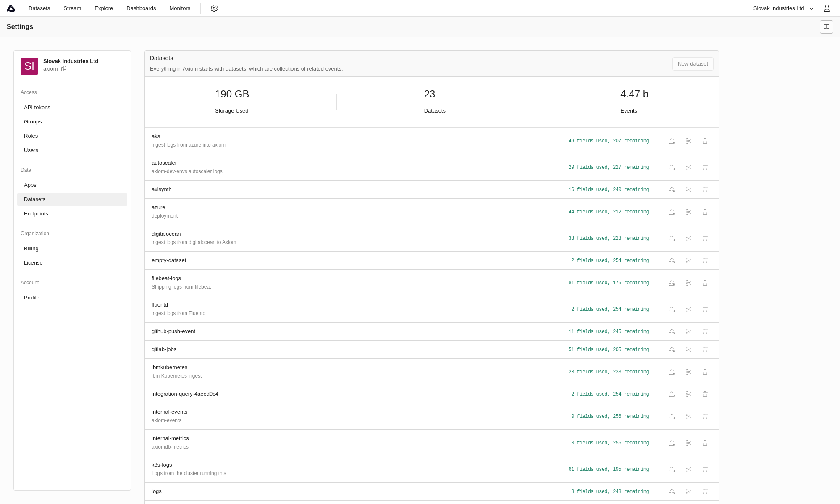Open the digitalocean dataset row
The image size is (840, 504).
166,234
